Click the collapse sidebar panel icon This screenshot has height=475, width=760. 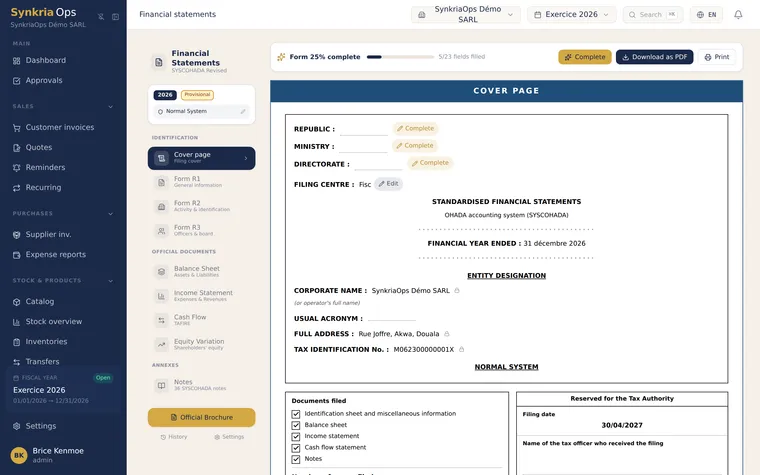(115, 16)
